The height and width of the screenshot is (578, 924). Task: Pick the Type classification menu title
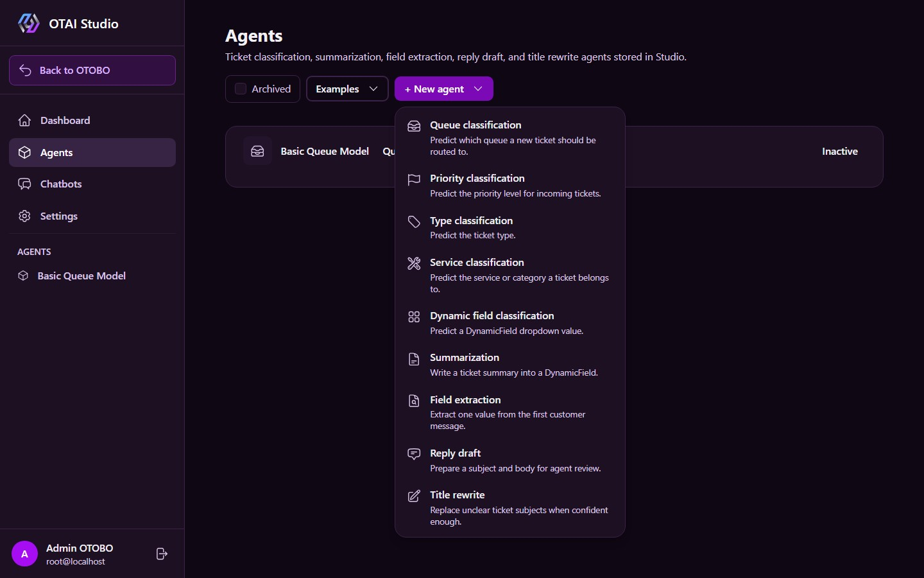(472, 220)
